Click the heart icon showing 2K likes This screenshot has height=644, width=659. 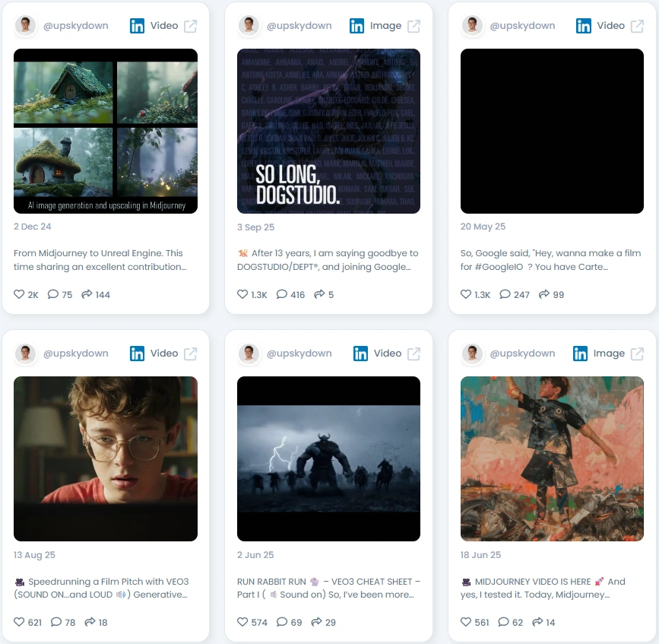click(19, 294)
